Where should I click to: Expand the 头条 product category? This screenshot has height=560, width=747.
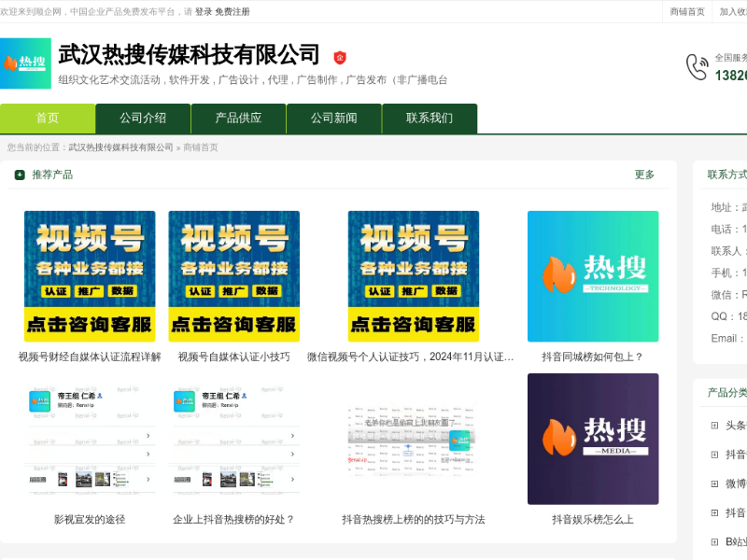click(x=714, y=426)
